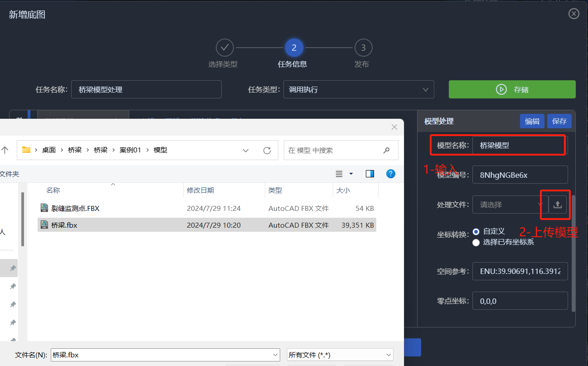This screenshot has width=588, height=366.
Task: Open the view options dropdown arrow
Action: (x=351, y=174)
